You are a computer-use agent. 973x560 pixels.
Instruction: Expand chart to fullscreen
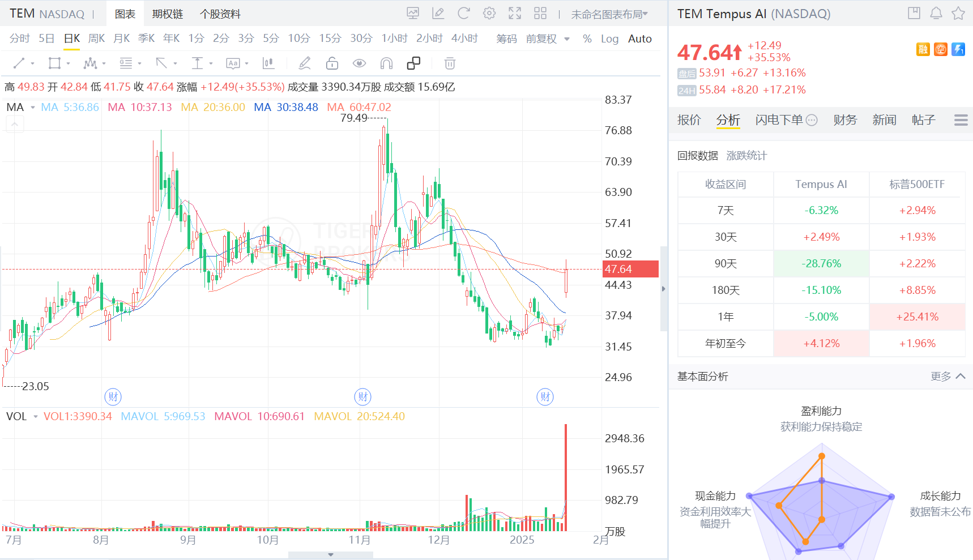tap(515, 14)
